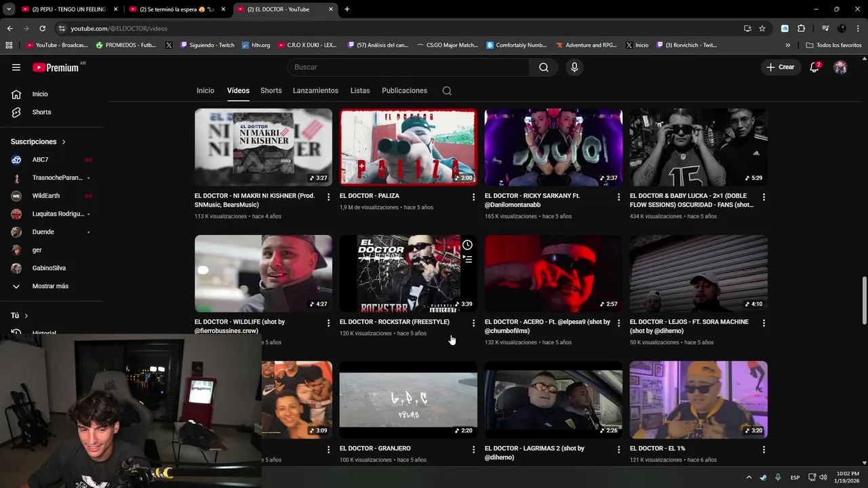Switch to the Shorts channel tab
This screenshot has height=488, width=868.
[271, 91]
